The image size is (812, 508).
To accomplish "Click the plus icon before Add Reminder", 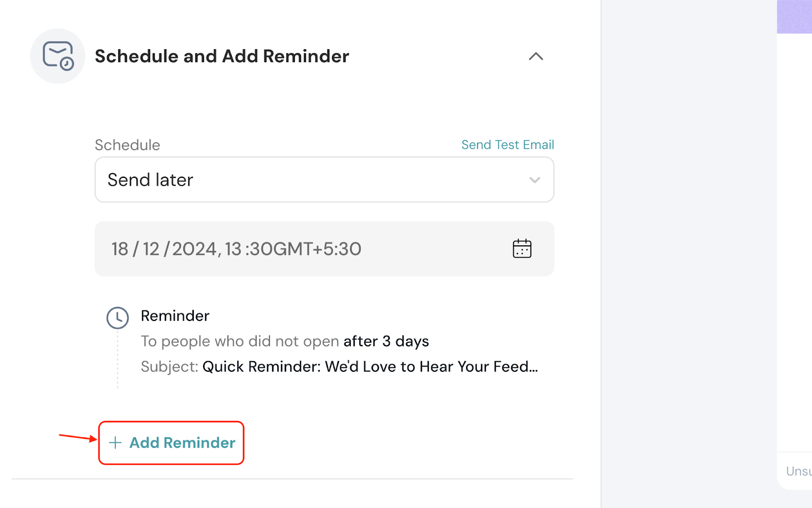I will pos(115,443).
